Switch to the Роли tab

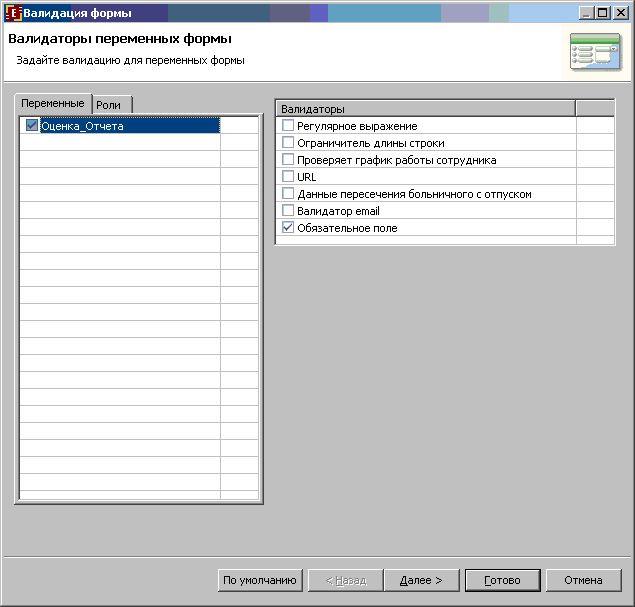[x=111, y=105]
